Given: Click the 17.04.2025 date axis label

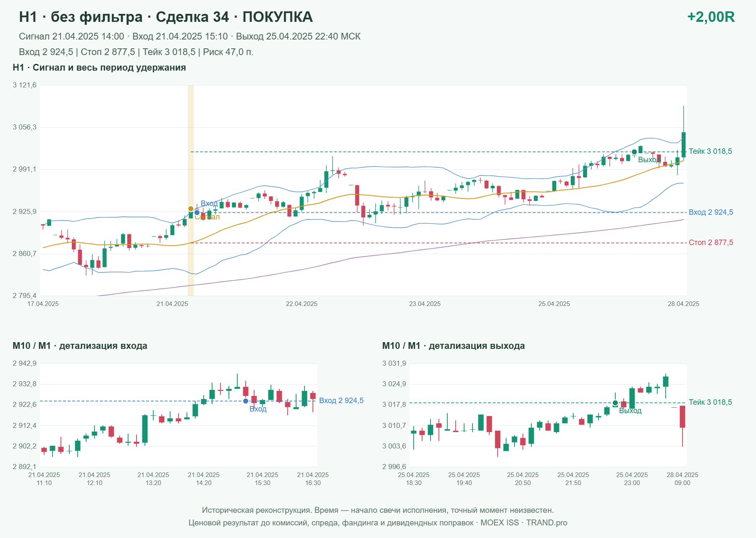Looking at the screenshot, I should (43, 304).
